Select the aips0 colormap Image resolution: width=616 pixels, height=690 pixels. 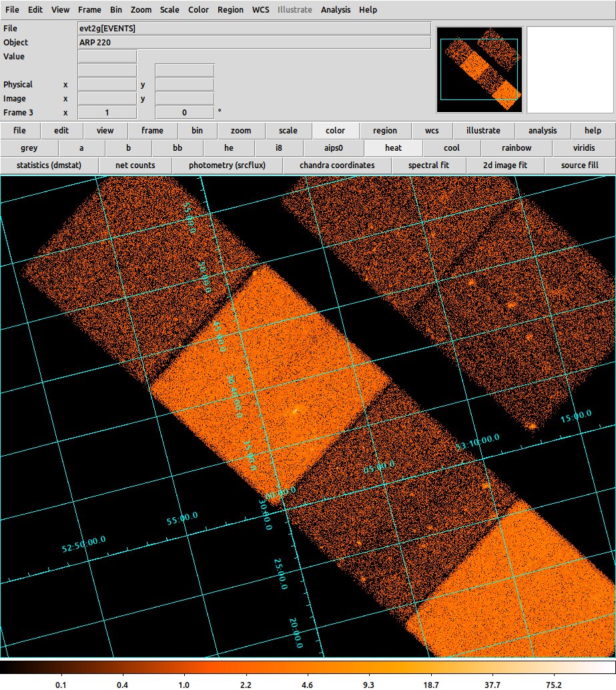(333, 148)
